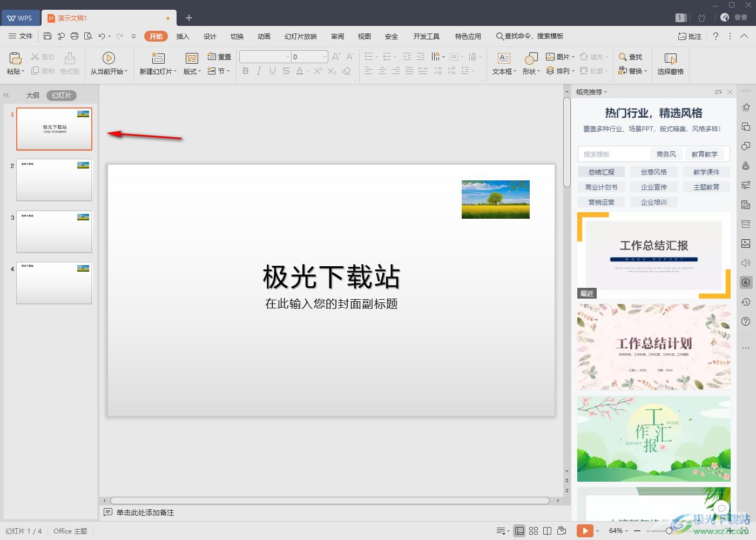Click the 教学课件 category tag
The height and width of the screenshot is (540, 756).
tap(706, 172)
